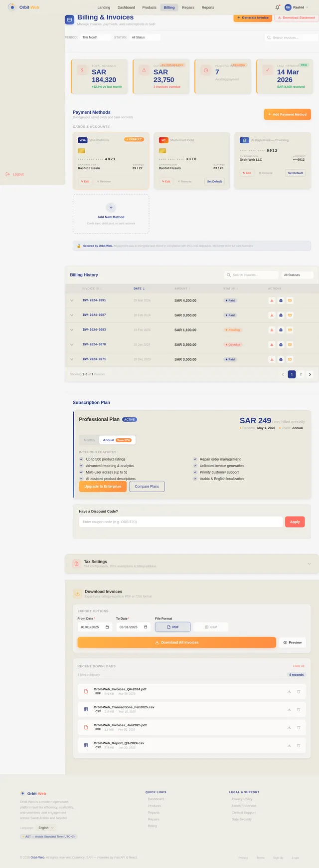Email invoice INV-2024-0078
This screenshot has height=868, width=319.
click(x=290, y=344)
